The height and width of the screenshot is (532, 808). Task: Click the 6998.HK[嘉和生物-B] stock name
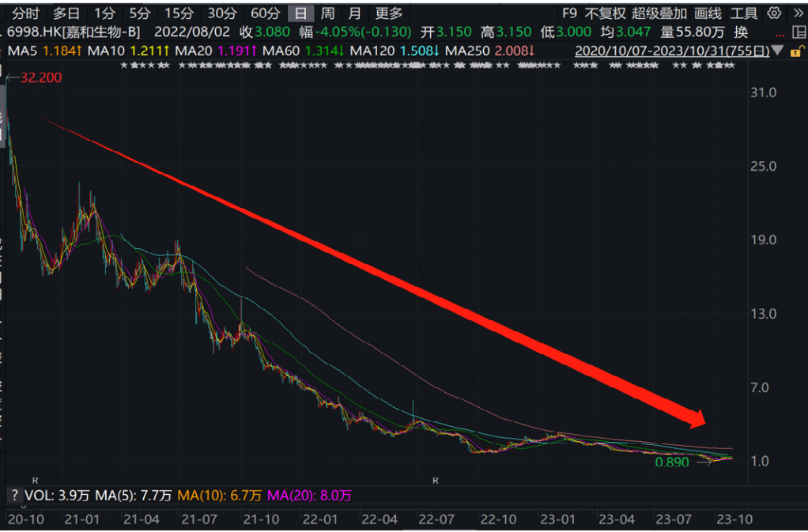click(x=74, y=32)
